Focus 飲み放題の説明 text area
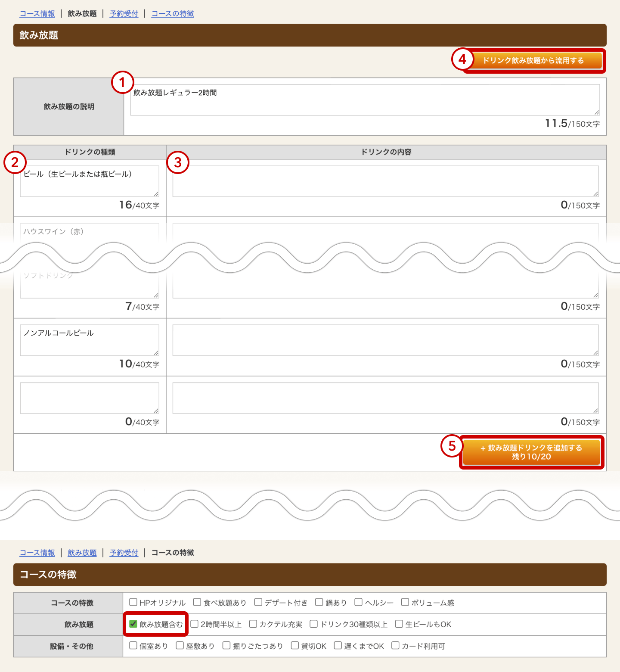This screenshot has height=672, width=620. (x=365, y=100)
